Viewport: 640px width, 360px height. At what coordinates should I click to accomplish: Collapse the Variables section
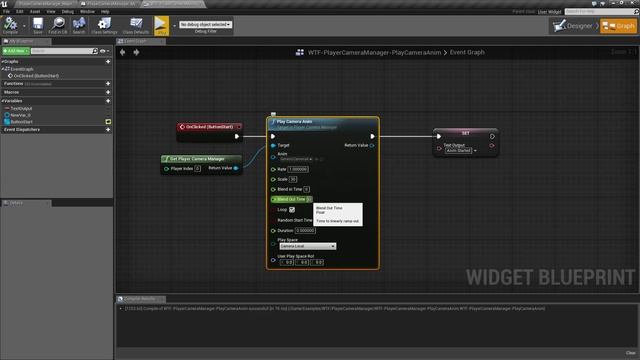(2, 101)
